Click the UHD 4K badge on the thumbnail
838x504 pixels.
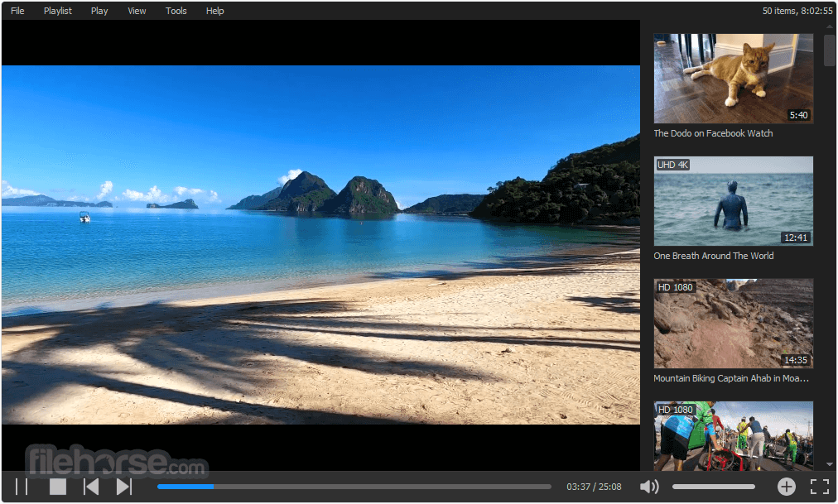tap(672, 165)
